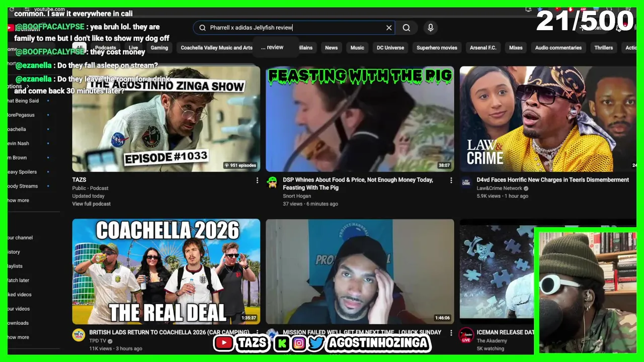Open Playlists in sidebar
Screen dimensions: 644x362
coord(15,266)
